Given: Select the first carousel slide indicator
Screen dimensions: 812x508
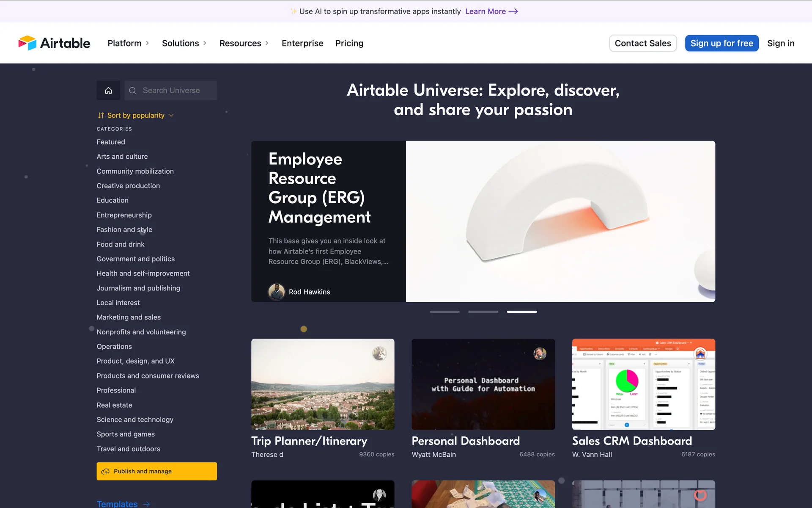Looking at the screenshot, I should [444, 312].
